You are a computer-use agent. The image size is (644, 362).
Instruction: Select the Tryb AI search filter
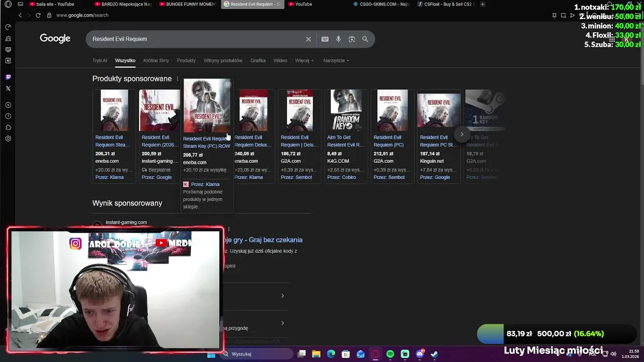coord(100,60)
